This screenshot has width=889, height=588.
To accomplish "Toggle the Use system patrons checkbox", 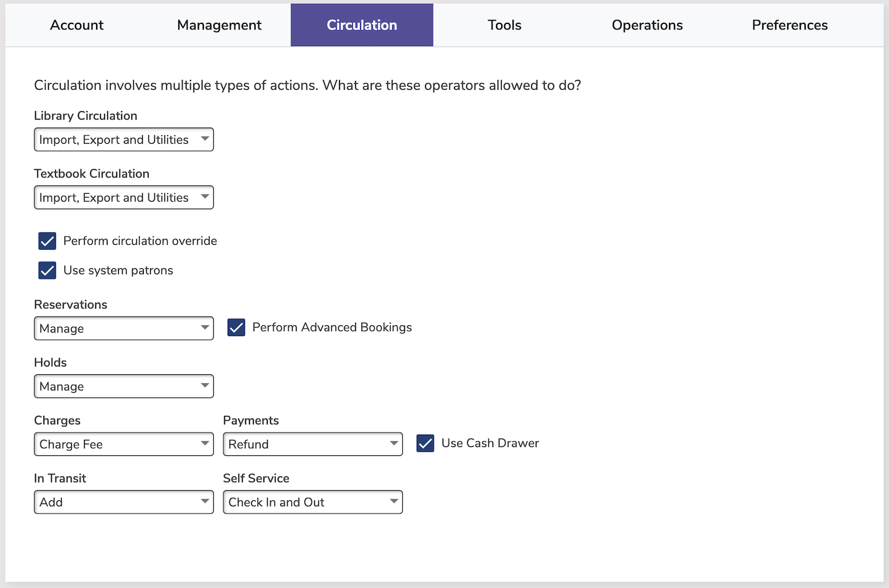I will (x=47, y=270).
